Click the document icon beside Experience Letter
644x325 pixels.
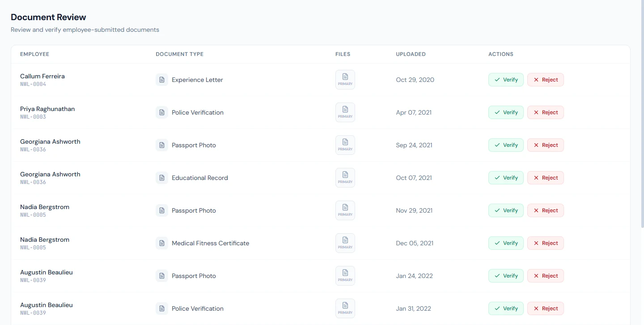(x=162, y=80)
